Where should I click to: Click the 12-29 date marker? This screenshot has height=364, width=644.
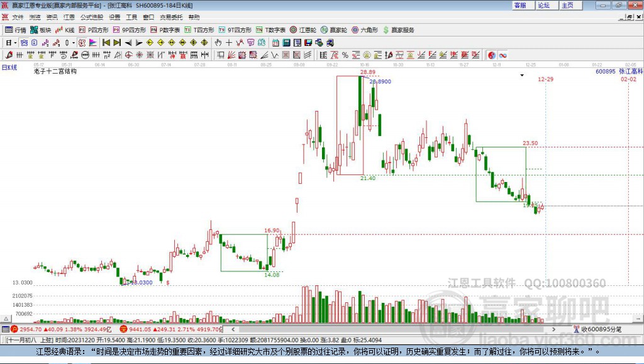[x=545, y=79]
